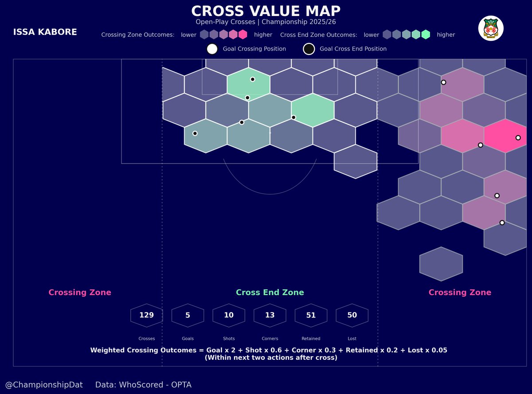Viewport: 532px width, 394px height.
Task: Click the black goal dot in the topmost mint hexagon
Action: pyautogui.click(x=252, y=79)
